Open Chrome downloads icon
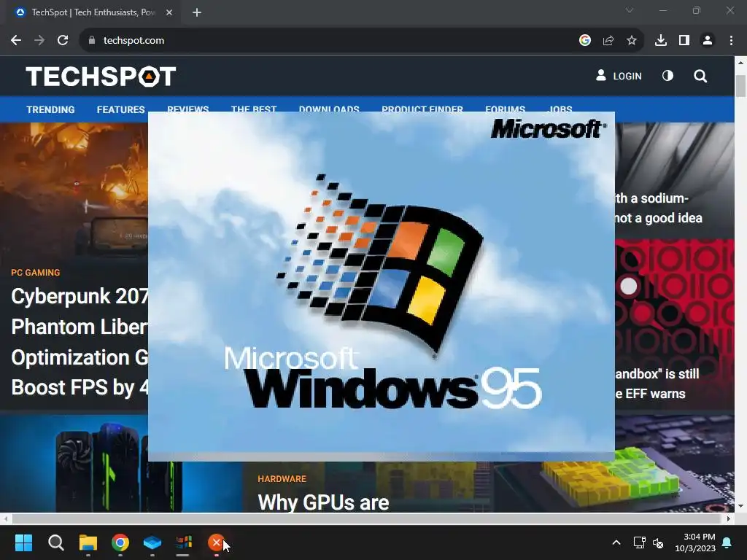 pos(661,41)
